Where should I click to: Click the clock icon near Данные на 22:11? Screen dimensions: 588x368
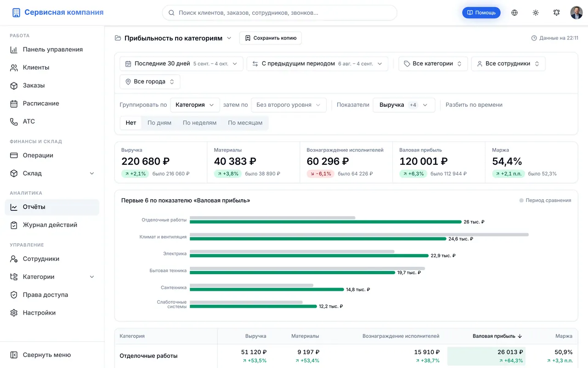click(x=534, y=38)
